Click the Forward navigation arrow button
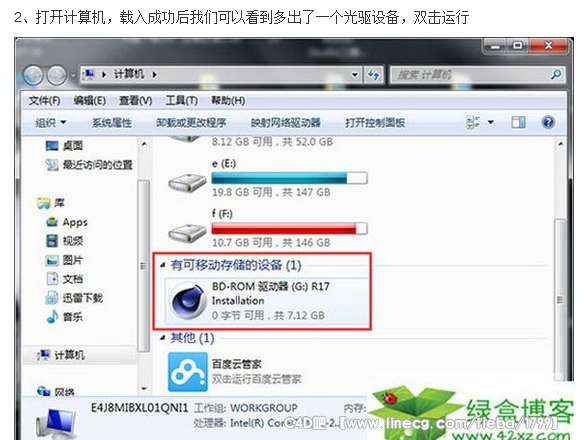The width and height of the screenshot is (584, 440). [56, 75]
